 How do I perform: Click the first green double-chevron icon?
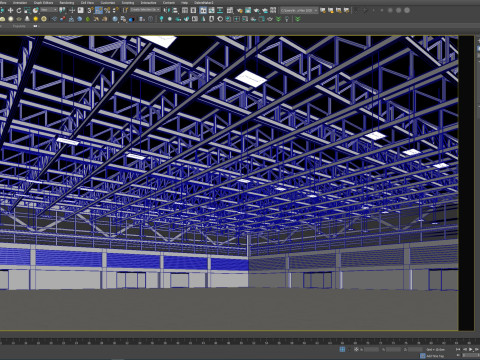(278, 19)
